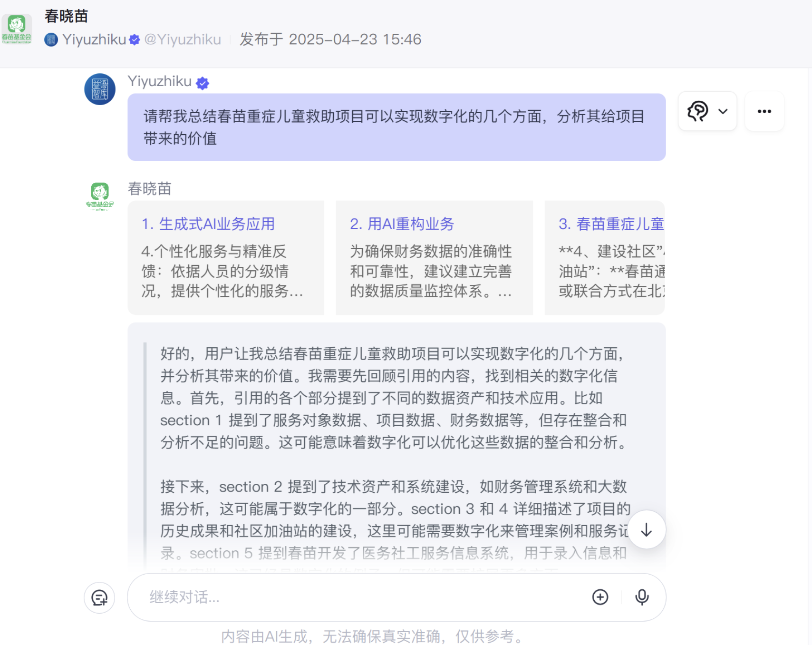The width and height of the screenshot is (812, 645).
Task: Open the Yiyuzhiku user avatar in chat
Action: 100,89
